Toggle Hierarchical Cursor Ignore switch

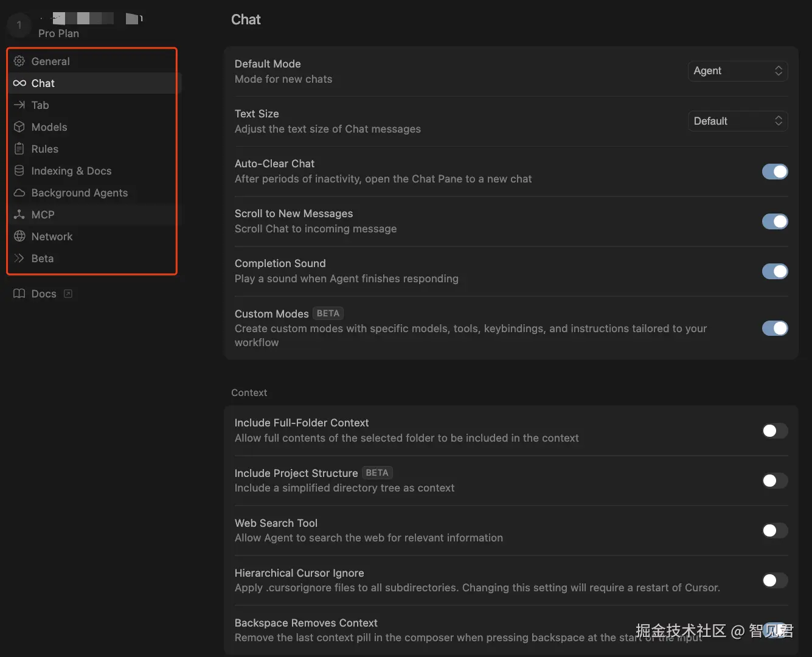pos(774,580)
